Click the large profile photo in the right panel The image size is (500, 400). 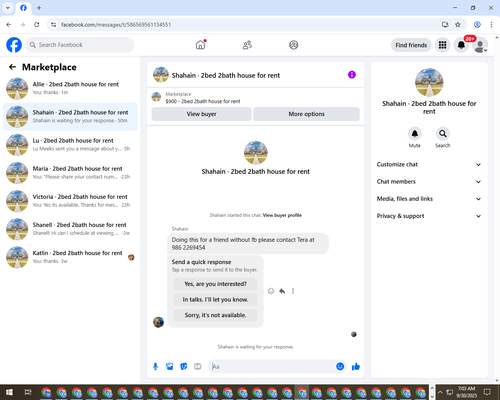tap(429, 82)
